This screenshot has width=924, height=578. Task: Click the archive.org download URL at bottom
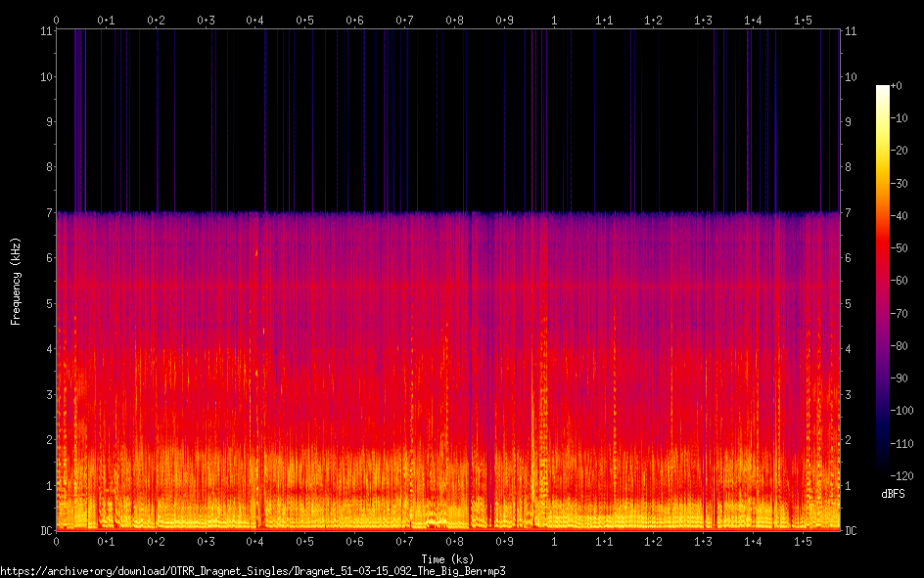point(253,570)
